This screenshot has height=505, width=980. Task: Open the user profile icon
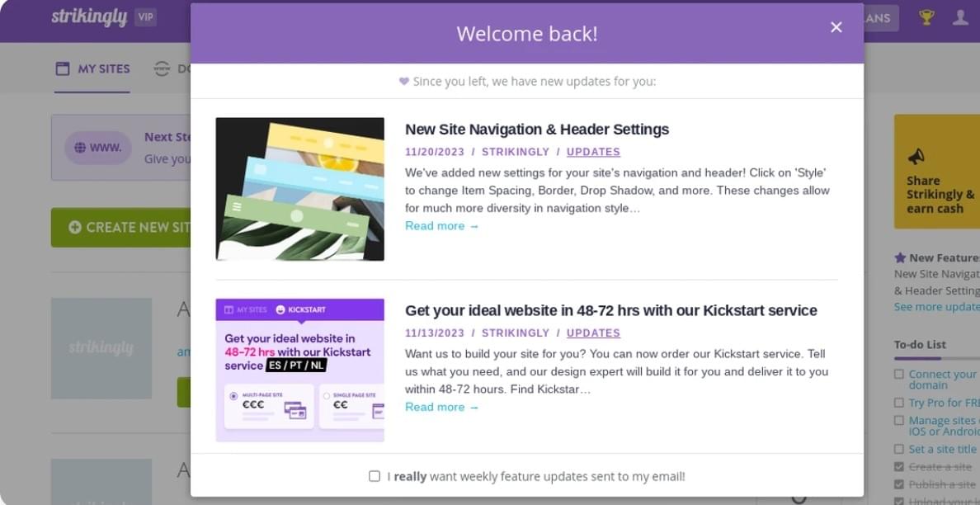coord(960,17)
